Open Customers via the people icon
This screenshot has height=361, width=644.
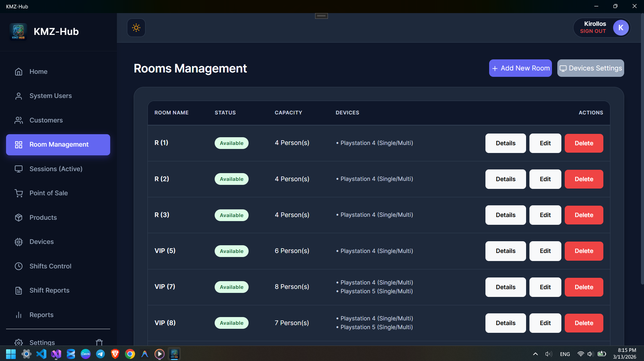[x=18, y=120]
